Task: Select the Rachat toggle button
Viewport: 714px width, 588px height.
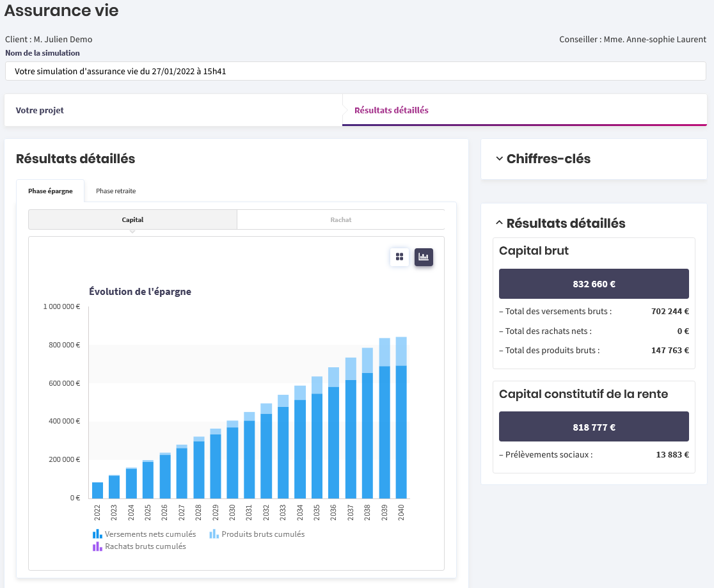Action: tap(340, 219)
